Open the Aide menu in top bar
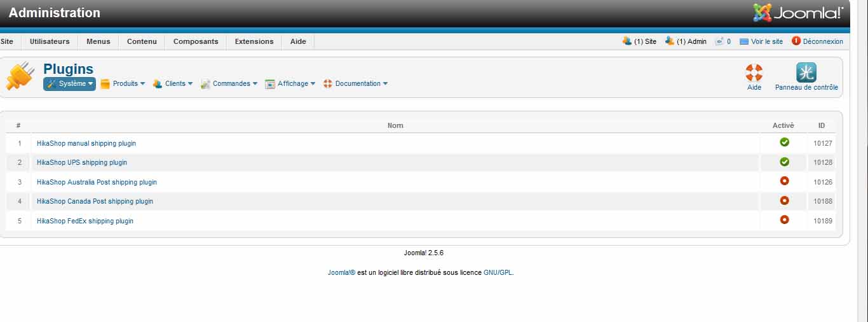 (x=298, y=41)
